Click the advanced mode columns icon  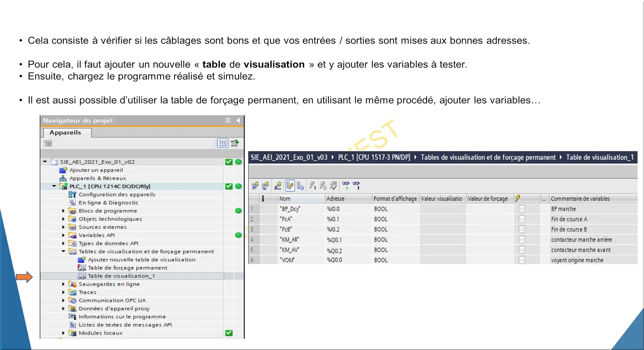click(300, 186)
